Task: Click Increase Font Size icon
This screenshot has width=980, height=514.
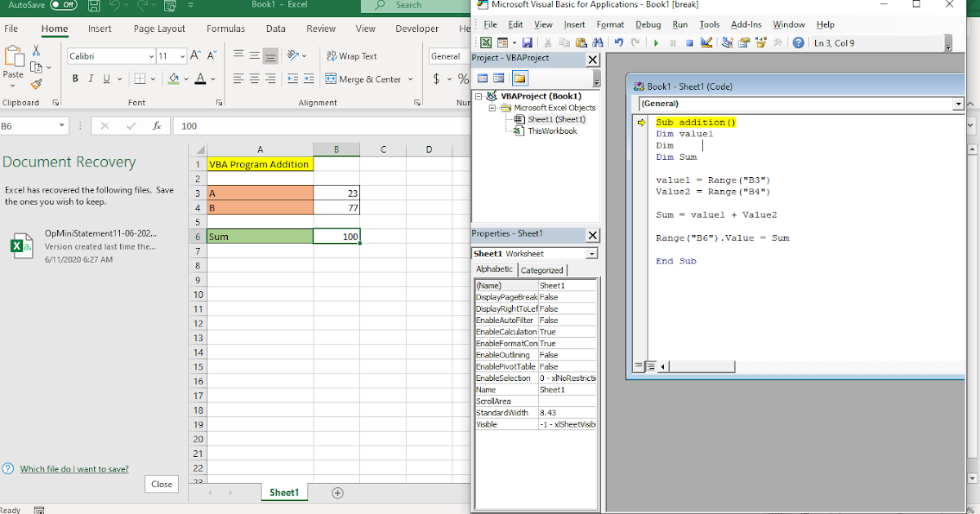Action: 195,56
